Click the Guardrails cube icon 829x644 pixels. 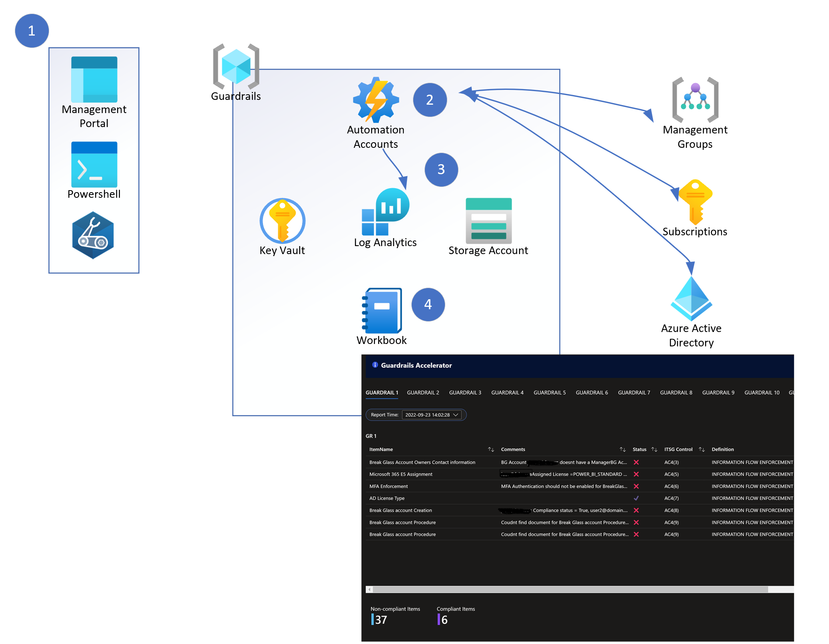pyautogui.click(x=236, y=66)
